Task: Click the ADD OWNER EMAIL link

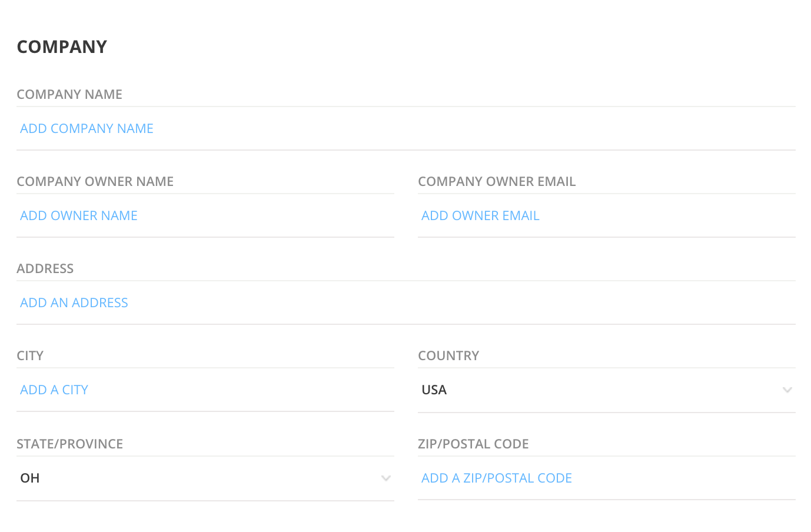Action: [x=480, y=215]
